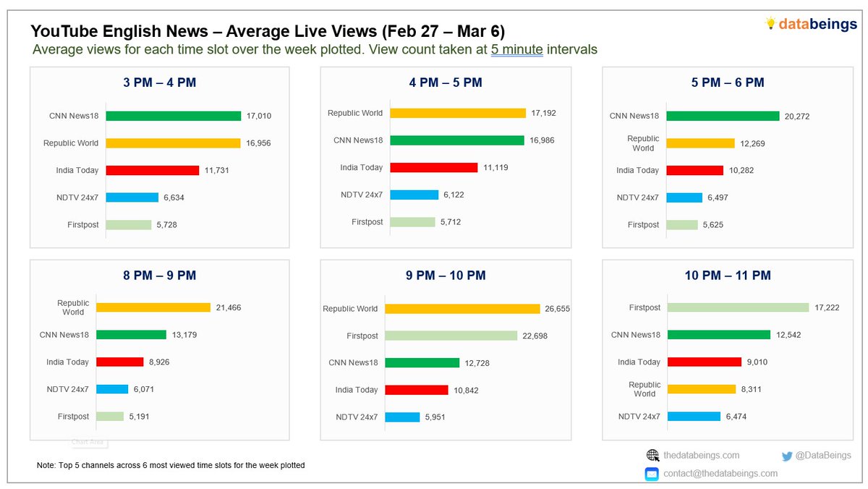This screenshot has height=489, width=868.
Task: Click the red India Today bar valued 11,731
Action: (x=153, y=171)
